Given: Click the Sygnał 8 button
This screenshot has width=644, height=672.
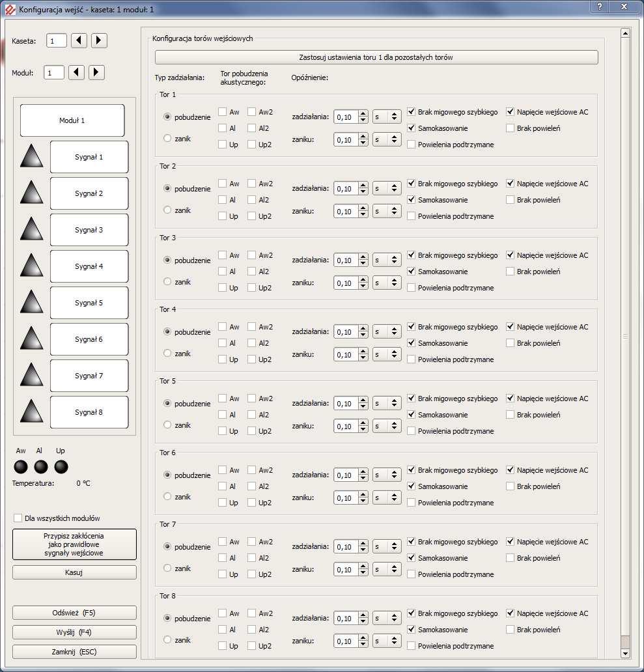Looking at the screenshot, I should tap(89, 412).
